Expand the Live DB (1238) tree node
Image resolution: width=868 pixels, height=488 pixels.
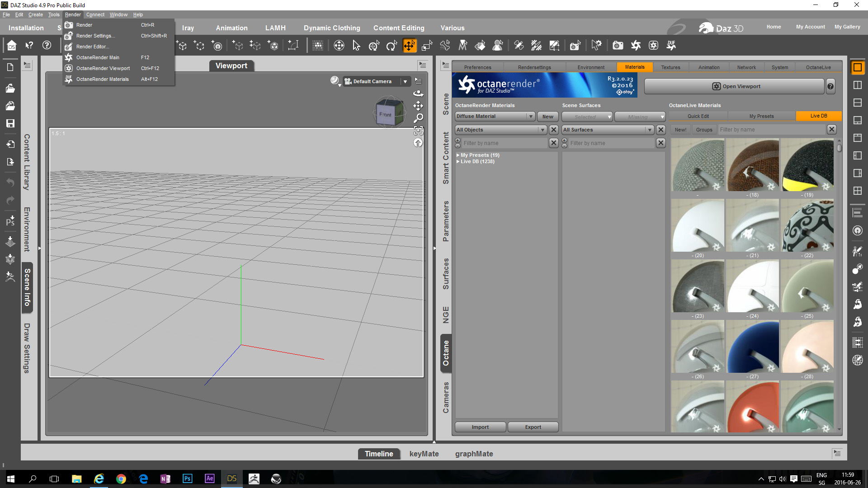[458, 162]
